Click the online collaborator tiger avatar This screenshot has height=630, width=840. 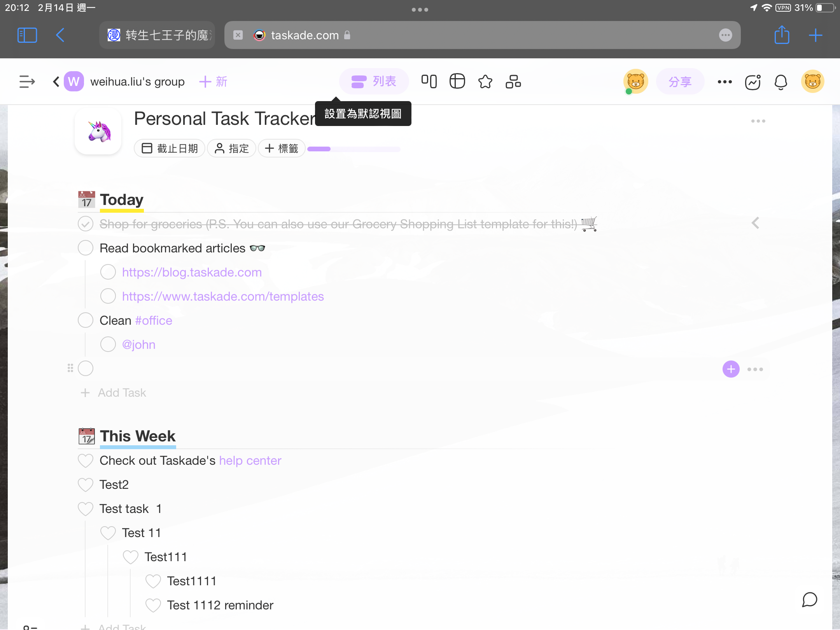[635, 82]
